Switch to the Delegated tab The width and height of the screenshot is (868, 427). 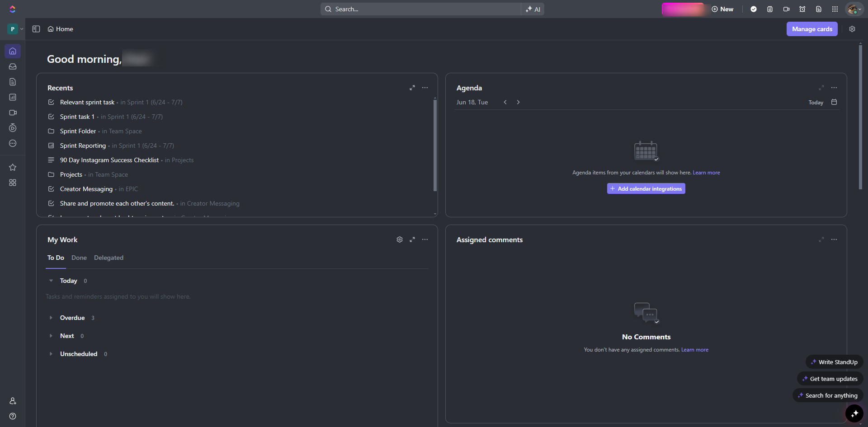[x=108, y=258]
